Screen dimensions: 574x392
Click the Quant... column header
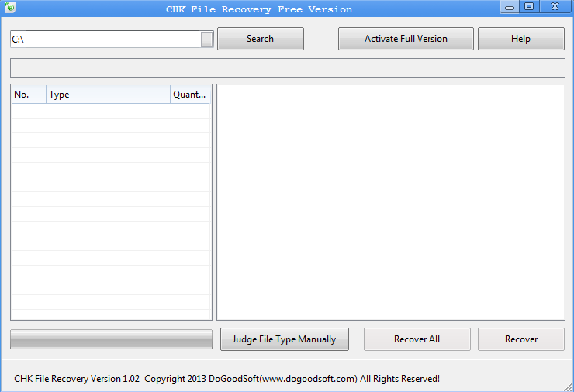click(x=190, y=95)
